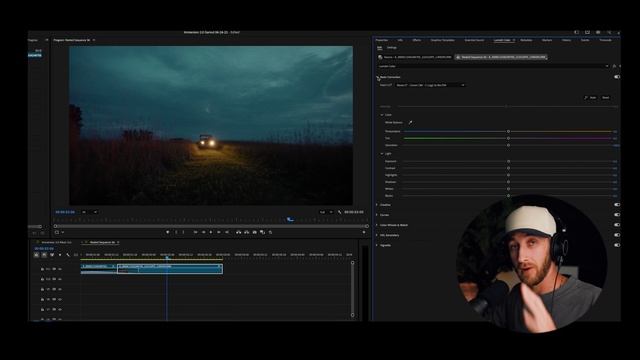Open the Lumetri Color effect dropdown

pyautogui.click(x=493, y=66)
